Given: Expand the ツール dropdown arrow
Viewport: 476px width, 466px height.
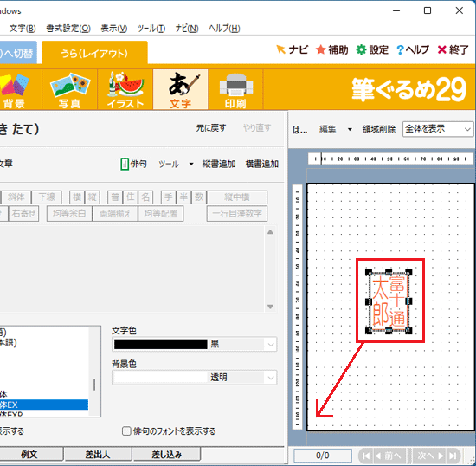Looking at the screenshot, I should [191, 165].
